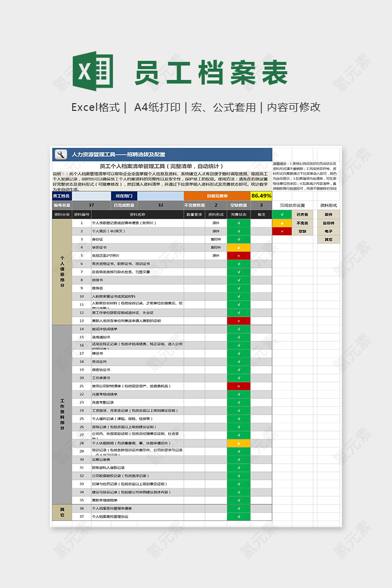The height and width of the screenshot is (588, 392).
Task: Open red status cell for row 5 照片
Action: tap(239, 256)
